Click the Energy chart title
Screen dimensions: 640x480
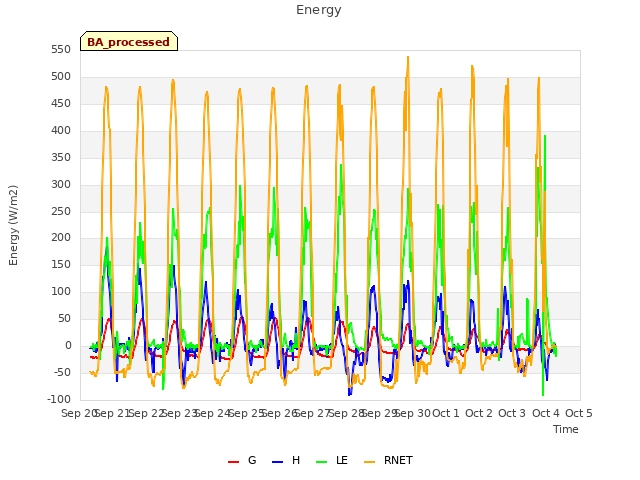(x=318, y=10)
